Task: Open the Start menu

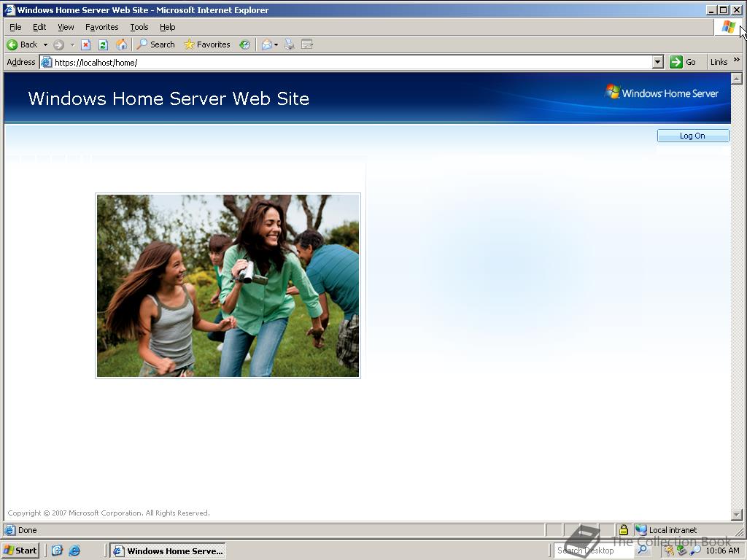Action: [x=20, y=551]
